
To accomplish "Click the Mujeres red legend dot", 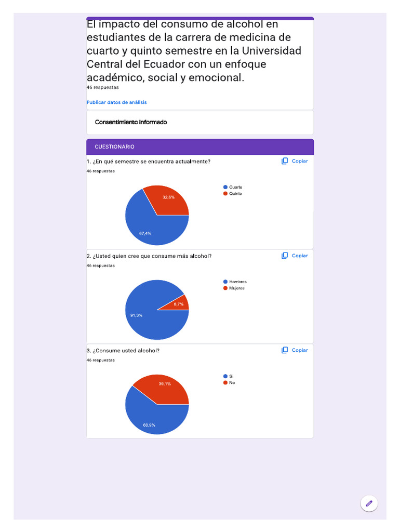I will click(x=225, y=288).
